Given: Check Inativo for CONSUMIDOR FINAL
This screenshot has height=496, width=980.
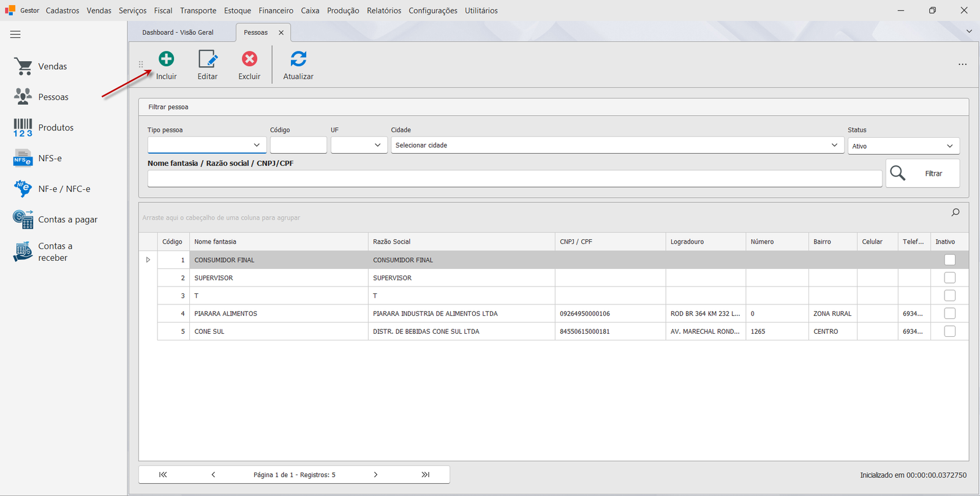Looking at the screenshot, I should [x=950, y=260].
